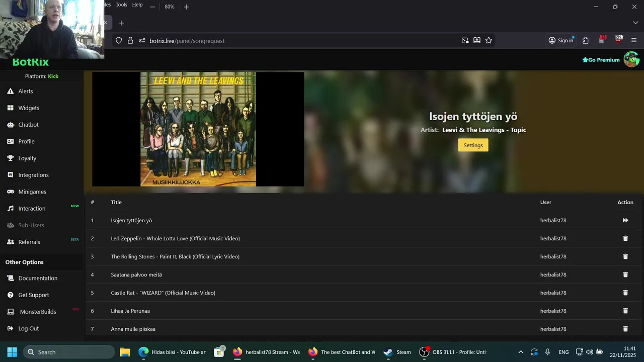The image size is (644, 362).
Task: Show hidden system tray icons chevron
Action: [x=521, y=352]
